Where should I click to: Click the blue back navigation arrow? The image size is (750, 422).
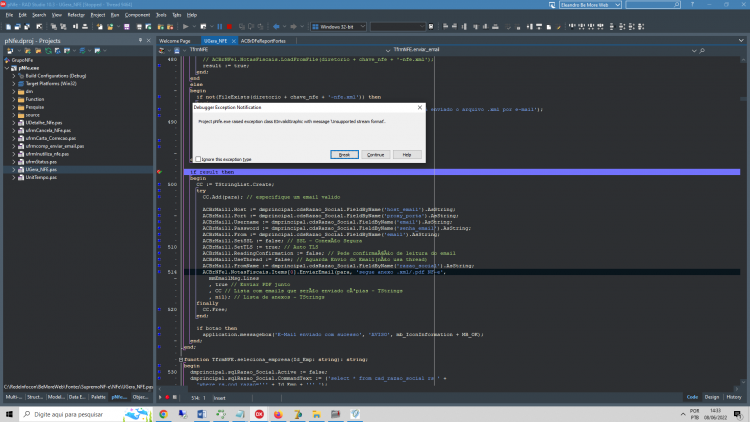(276, 27)
